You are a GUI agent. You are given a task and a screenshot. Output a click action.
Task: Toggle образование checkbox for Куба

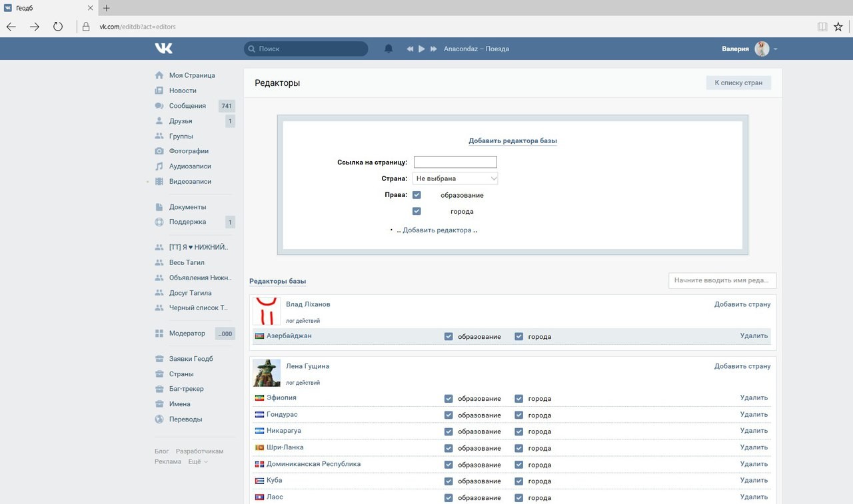click(448, 481)
